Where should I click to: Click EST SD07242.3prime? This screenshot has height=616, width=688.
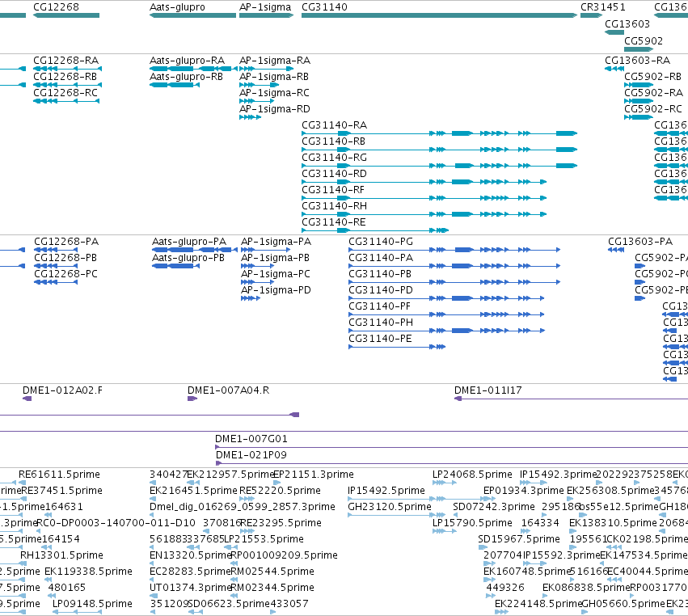point(494,507)
